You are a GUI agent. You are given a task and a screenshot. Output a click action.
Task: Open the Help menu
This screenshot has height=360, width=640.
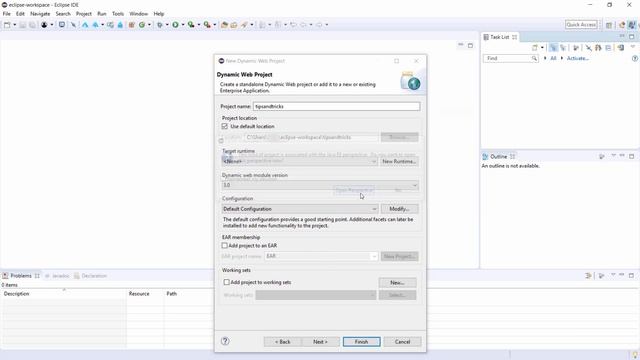coord(159,13)
